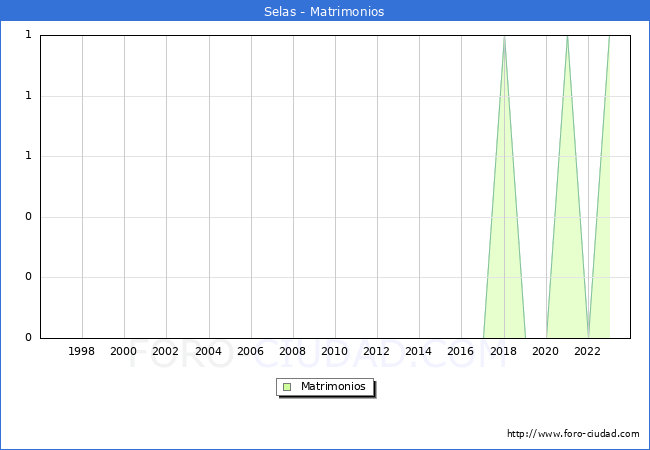
Task: Open the http://www.foro-ciudad.com link text
Action: click(573, 434)
